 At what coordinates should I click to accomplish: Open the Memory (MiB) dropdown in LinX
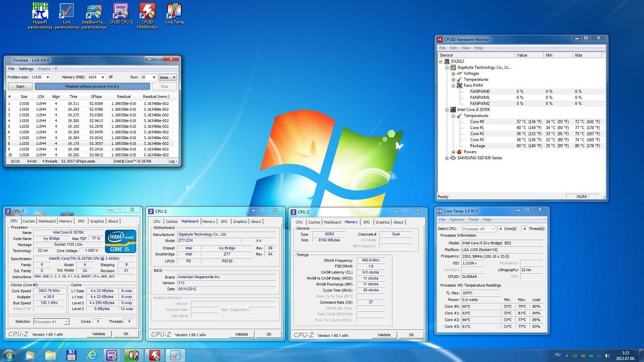click(103, 77)
